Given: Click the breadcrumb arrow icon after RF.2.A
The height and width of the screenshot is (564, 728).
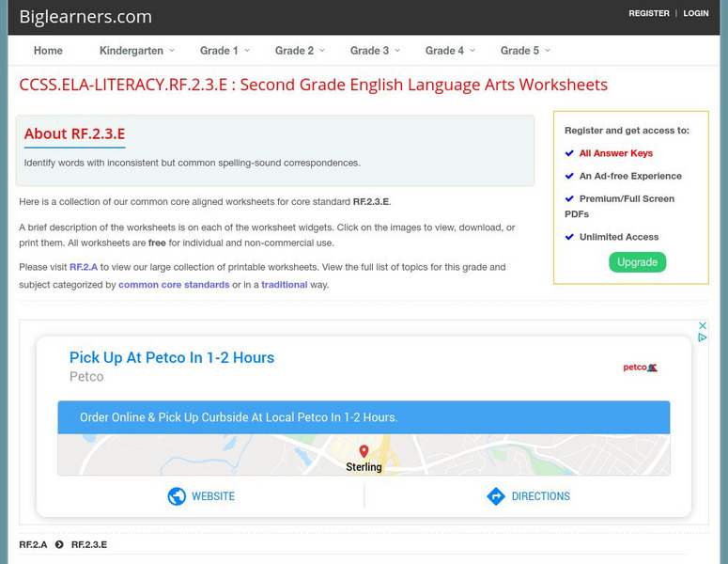Looking at the screenshot, I should (59, 544).
